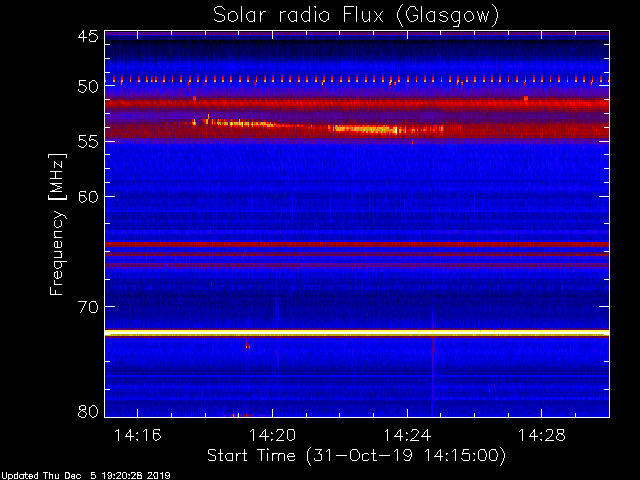
Task: Click the 14:16 time tick label
Action: point(138,436)
